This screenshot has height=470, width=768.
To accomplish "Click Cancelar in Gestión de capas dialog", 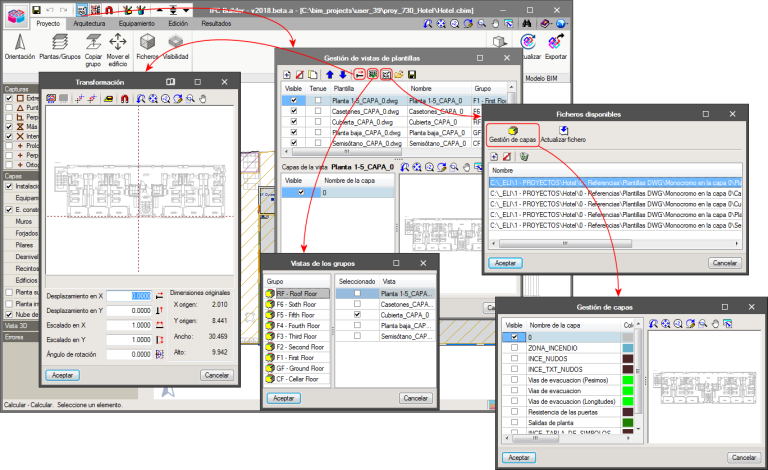I will 744,457.
